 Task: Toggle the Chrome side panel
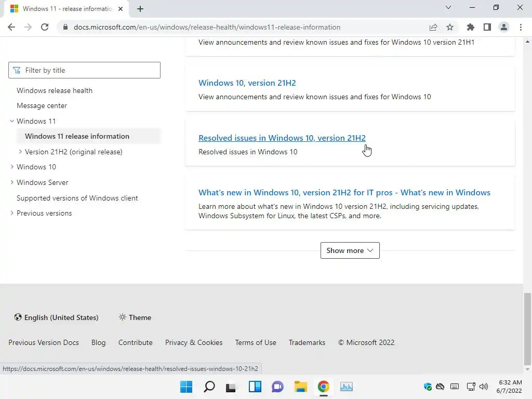point(487,27)
